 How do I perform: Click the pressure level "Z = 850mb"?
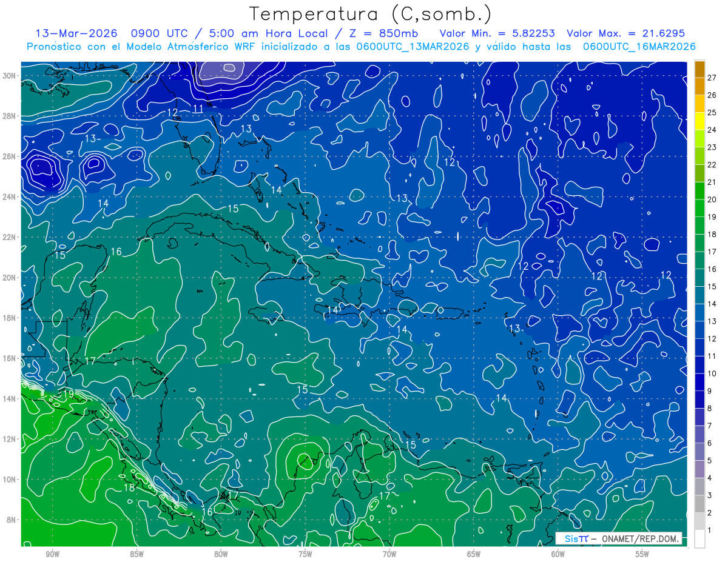click(x=385, y=33)
